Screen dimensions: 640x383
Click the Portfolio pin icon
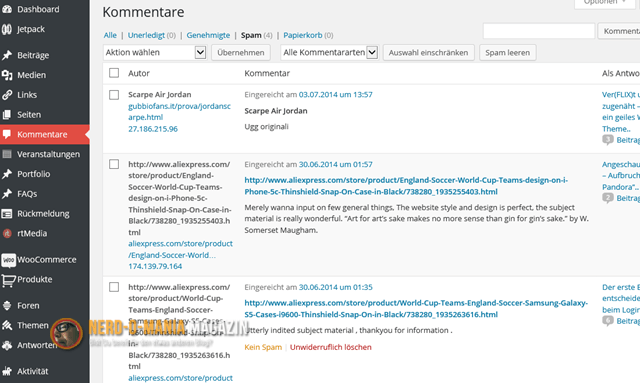(7, 174)
